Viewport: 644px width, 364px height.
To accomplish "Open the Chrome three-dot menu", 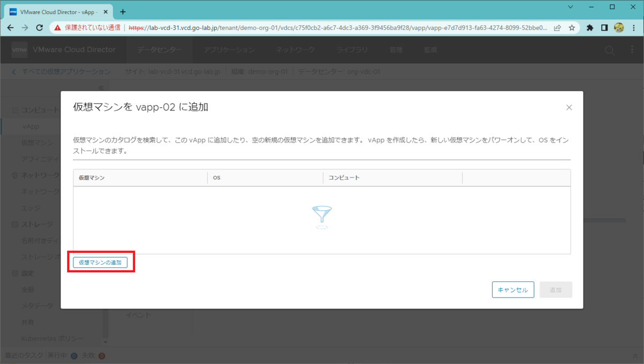I will 633,27.
